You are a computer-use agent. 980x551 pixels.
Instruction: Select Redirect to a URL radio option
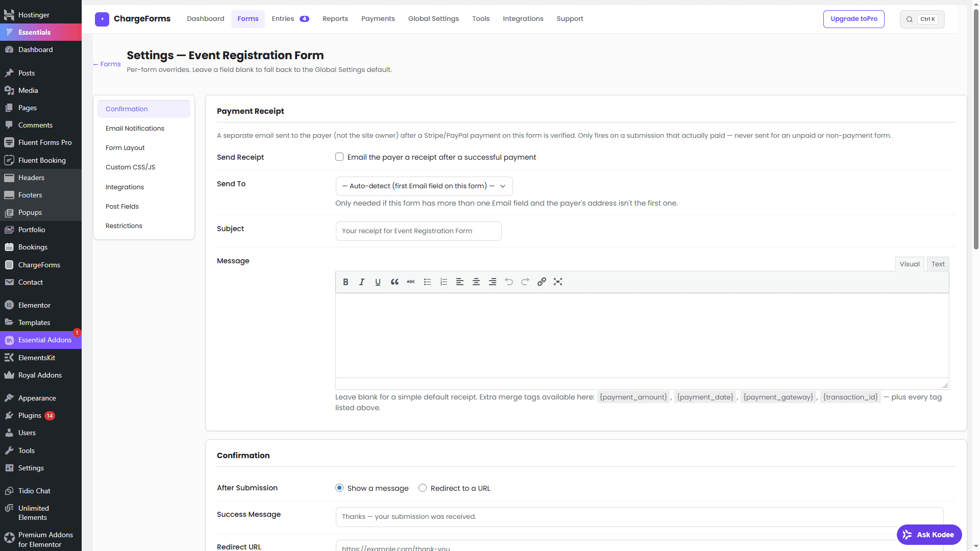click(x=423, y=488)
